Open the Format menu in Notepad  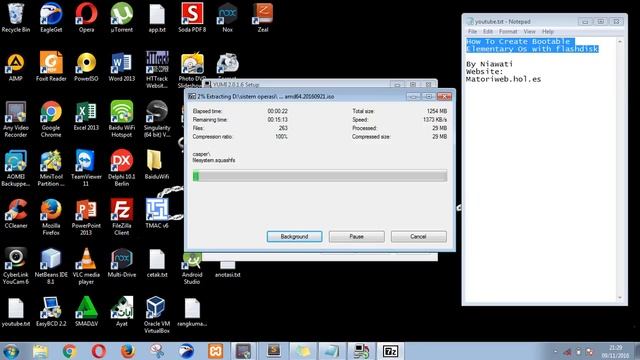tap(508, 31)
